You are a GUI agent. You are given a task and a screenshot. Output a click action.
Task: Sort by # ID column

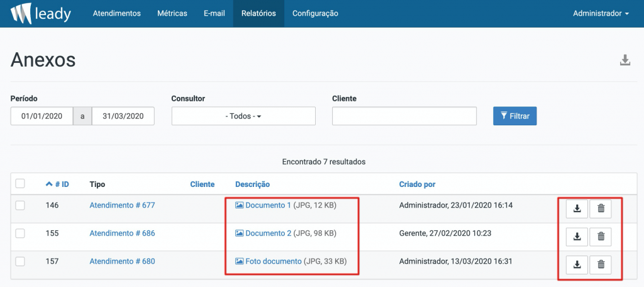57,184
